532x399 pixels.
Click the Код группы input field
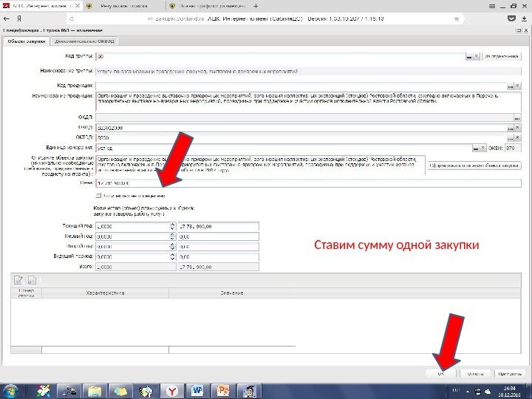[280, 57]
